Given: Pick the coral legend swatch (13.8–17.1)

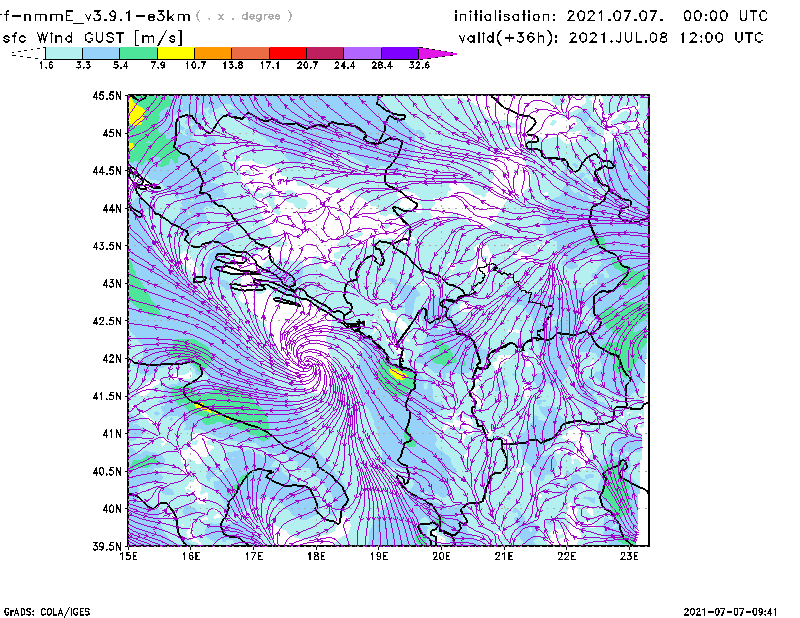Looking at the screenshot, I should tap(251, 53).
